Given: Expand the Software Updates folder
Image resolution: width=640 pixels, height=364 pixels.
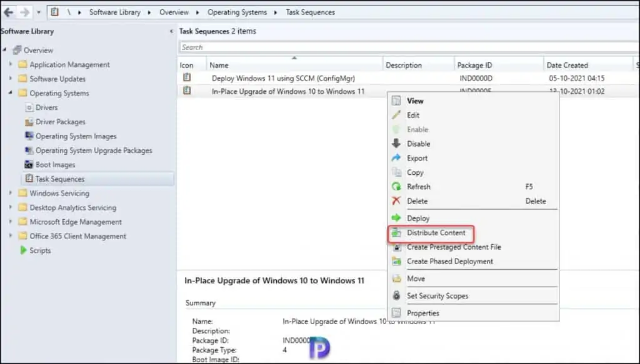Looking at the screenshot, I should 11,78.
